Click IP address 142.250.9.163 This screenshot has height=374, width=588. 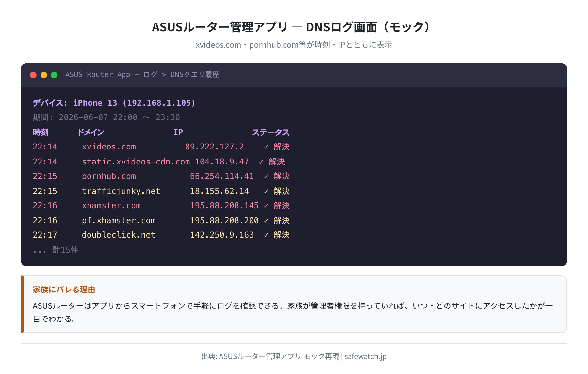[x=222, y=235]
